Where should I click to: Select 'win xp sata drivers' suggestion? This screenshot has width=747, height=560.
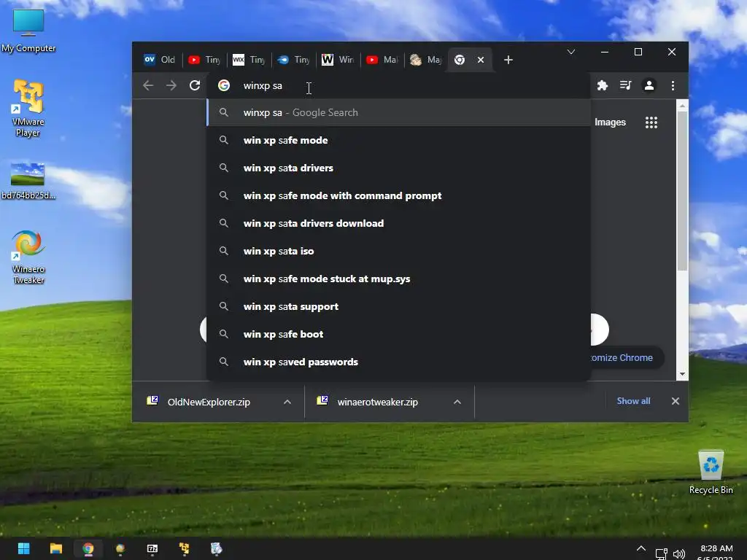point(399,168)
